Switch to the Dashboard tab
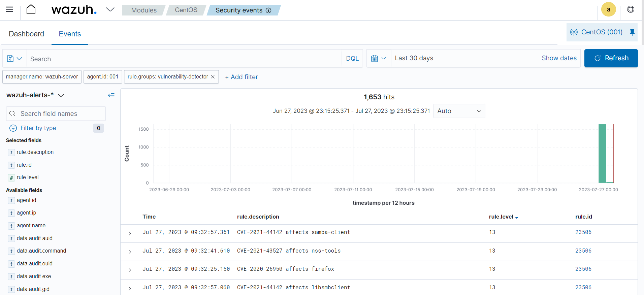Image resolution: width=644 pixels, height=295 pixels. click(26, 34)
